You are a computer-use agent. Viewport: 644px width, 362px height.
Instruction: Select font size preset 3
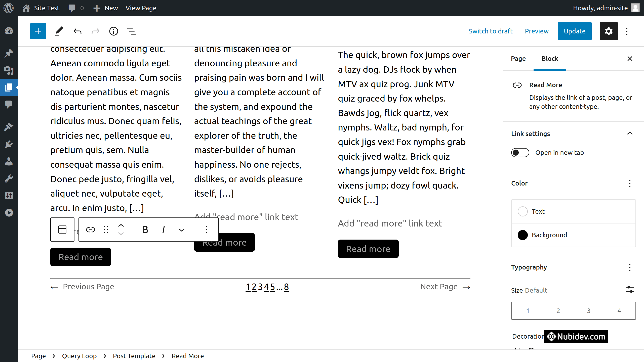click(x=588, y=311)
